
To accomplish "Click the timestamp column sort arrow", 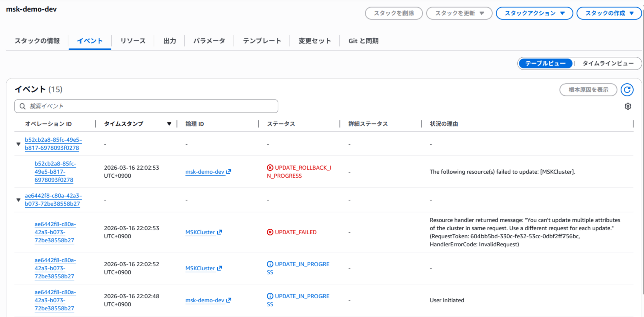I will pos(169,124).
